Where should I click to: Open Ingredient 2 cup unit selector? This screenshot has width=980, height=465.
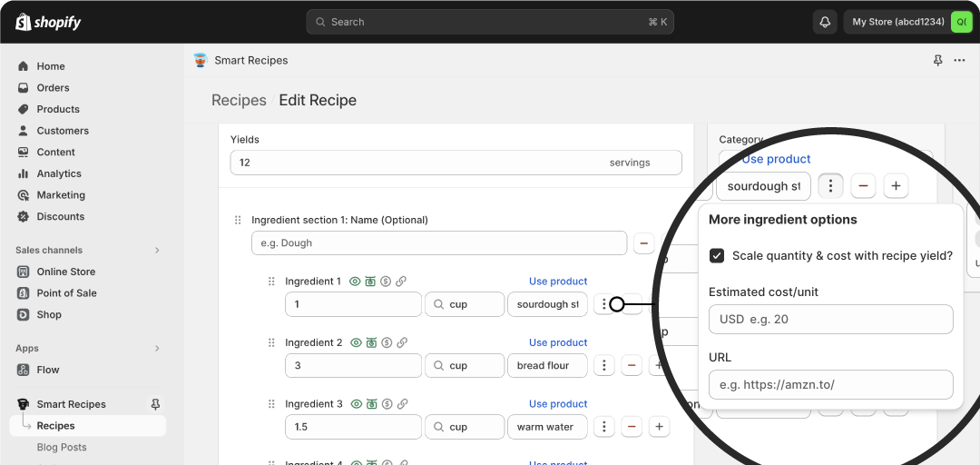(465, 365)
